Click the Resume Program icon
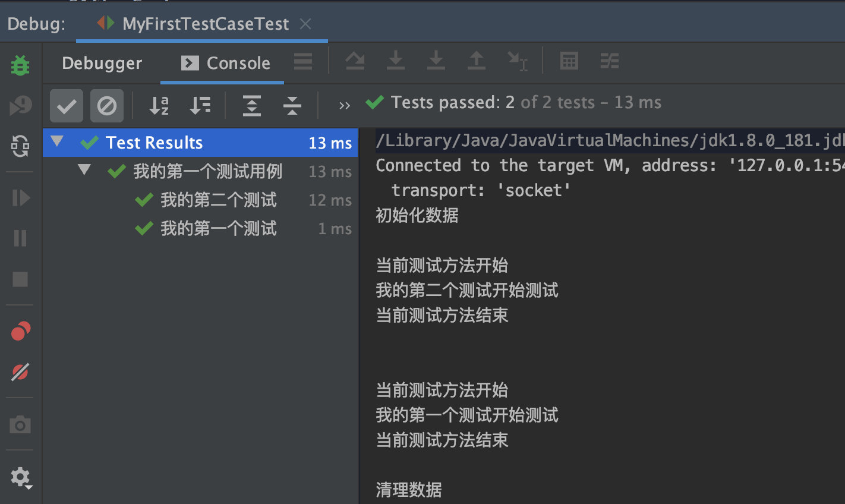 [20, 198]
